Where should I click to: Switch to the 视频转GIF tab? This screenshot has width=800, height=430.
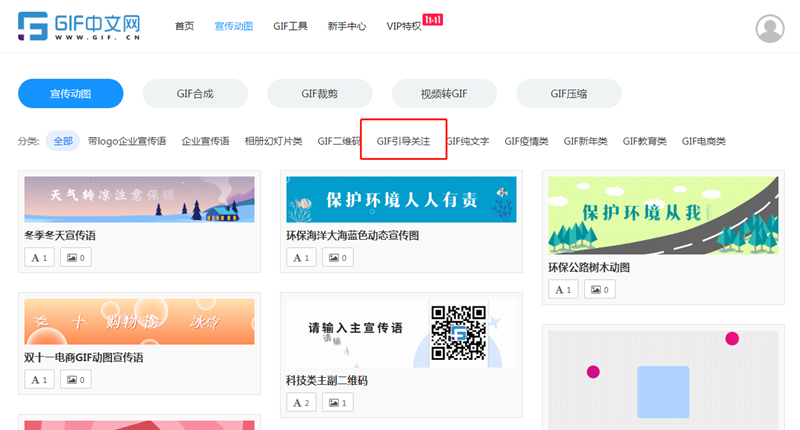(444, 93)
